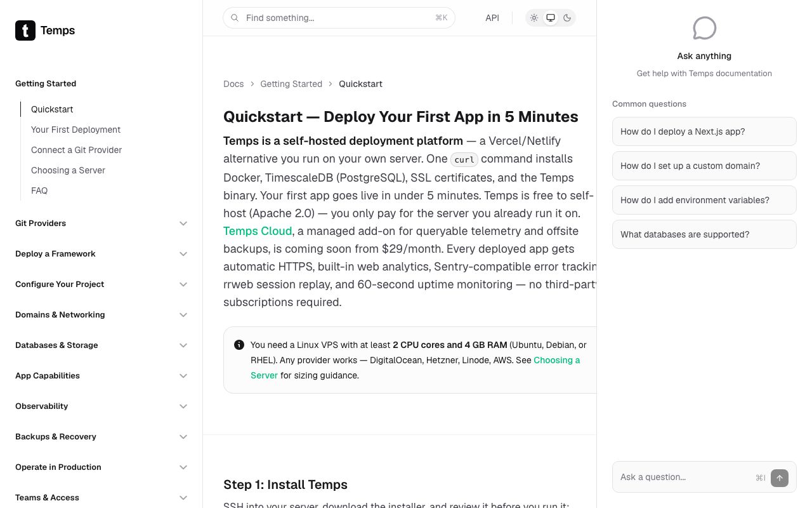Click the Quickstart page heading
The width and height of the screenshot is (812, 508).
[x=401, y=117]
